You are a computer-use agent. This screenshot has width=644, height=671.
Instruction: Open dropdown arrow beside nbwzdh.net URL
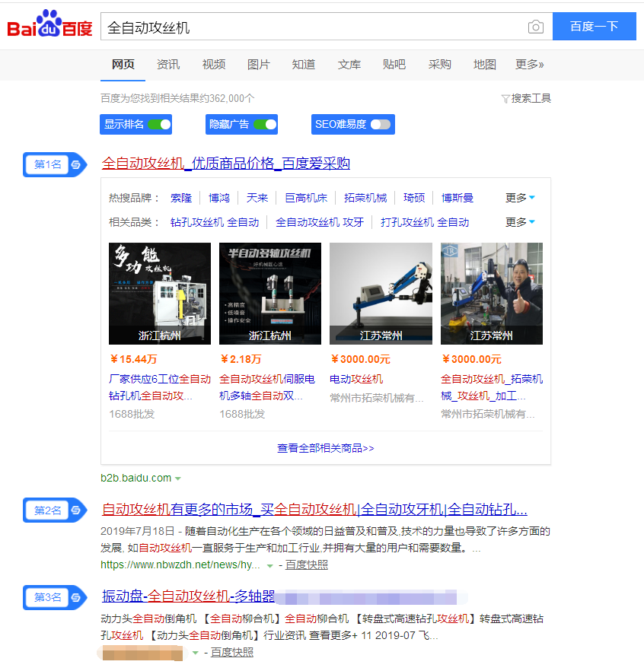[269, 566]
